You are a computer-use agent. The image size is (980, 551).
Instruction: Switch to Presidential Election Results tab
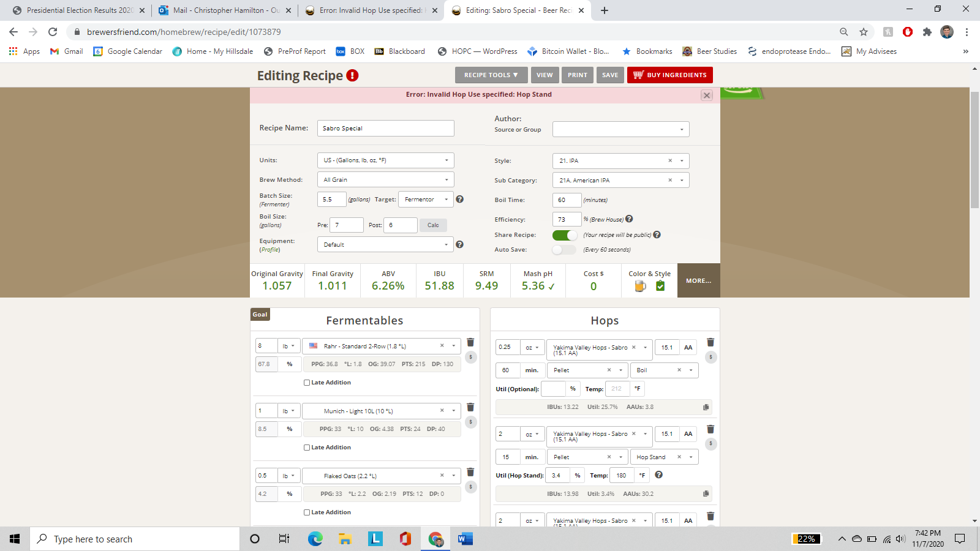coord(78,10)
